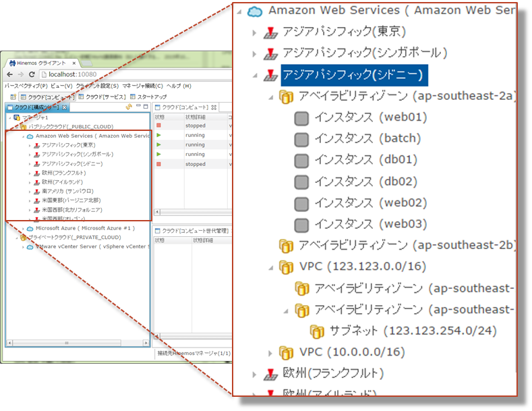Click the tree scrollbar right arrow
Screen dimensions: 532x411
click(146, 343)
